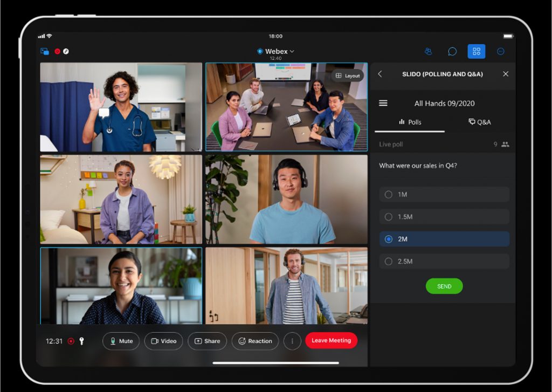Click the key lock icon near the timer

click(x=82, y=341)
